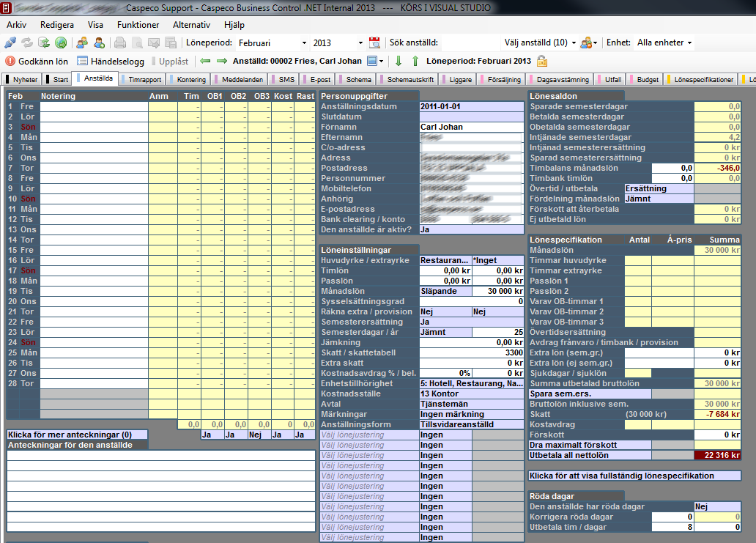Click the green down arrow for pay period
The width and height of the screenshot is (756, 543).
point(399,62)
